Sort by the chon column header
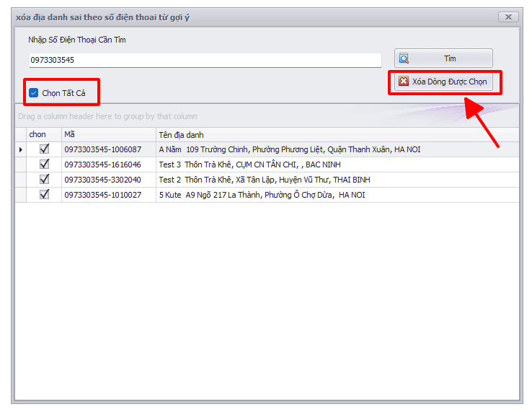Viewport: 532px width, 412px height. click(x=44, y=134)
